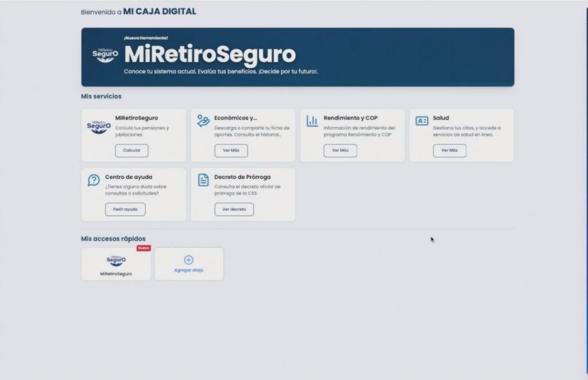This screenshot has width=588, height=380.
Task: Click the Decreto de Prórroga card title
Action: 242,177
